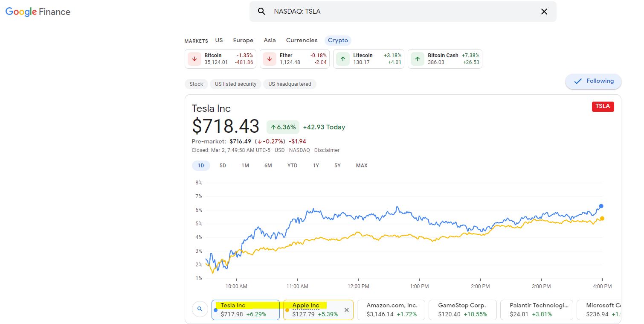Open compare search magnifier below chart

coord(200,309)
